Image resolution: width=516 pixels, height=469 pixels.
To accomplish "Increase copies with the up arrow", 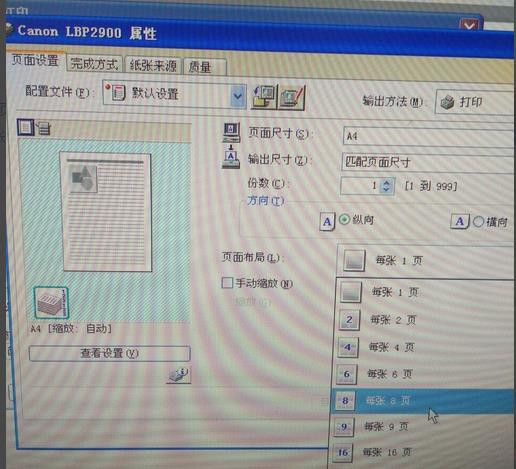I will pyautogui.click(x=387, y=183).
